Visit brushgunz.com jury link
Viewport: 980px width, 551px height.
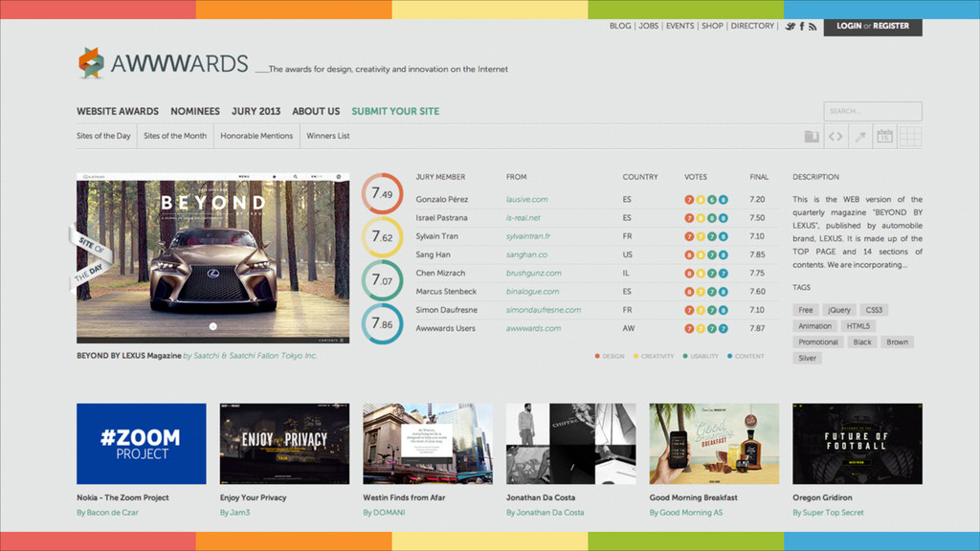pyautogui.click(x=534, y=274)
